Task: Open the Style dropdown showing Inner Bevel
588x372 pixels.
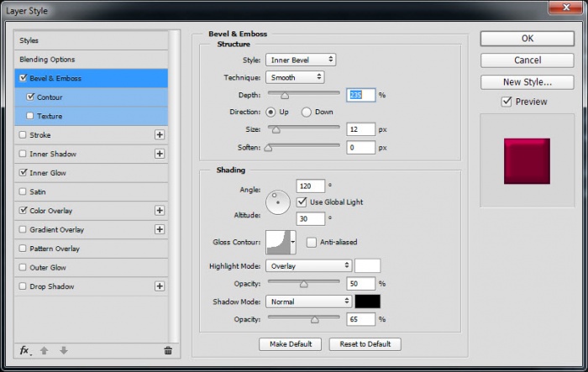Action: 301,60
